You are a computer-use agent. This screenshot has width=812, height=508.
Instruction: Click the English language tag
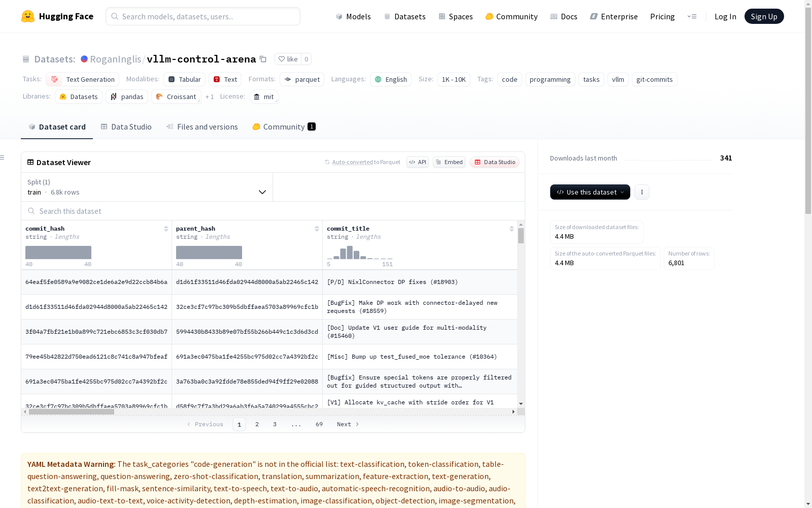click(x=391, y=79)
